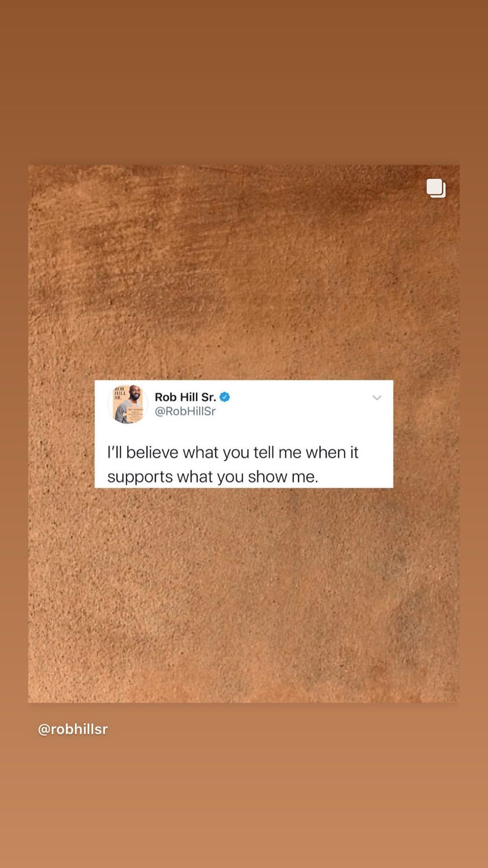Tap the textured post area below the tweet card
Screen dimensions: 488x868
coord(244,595)
